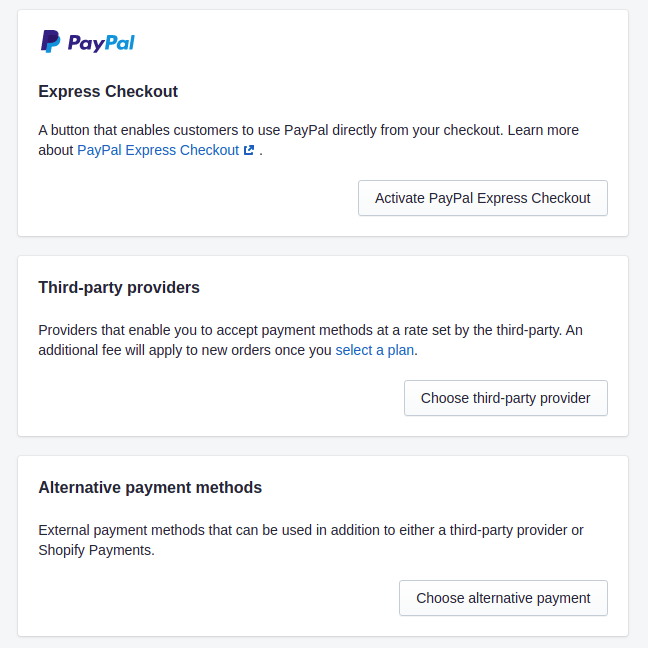
Task: Click the "Learn more" text in PayPal description
Action: pyautogui.click(x=543, y=130)
